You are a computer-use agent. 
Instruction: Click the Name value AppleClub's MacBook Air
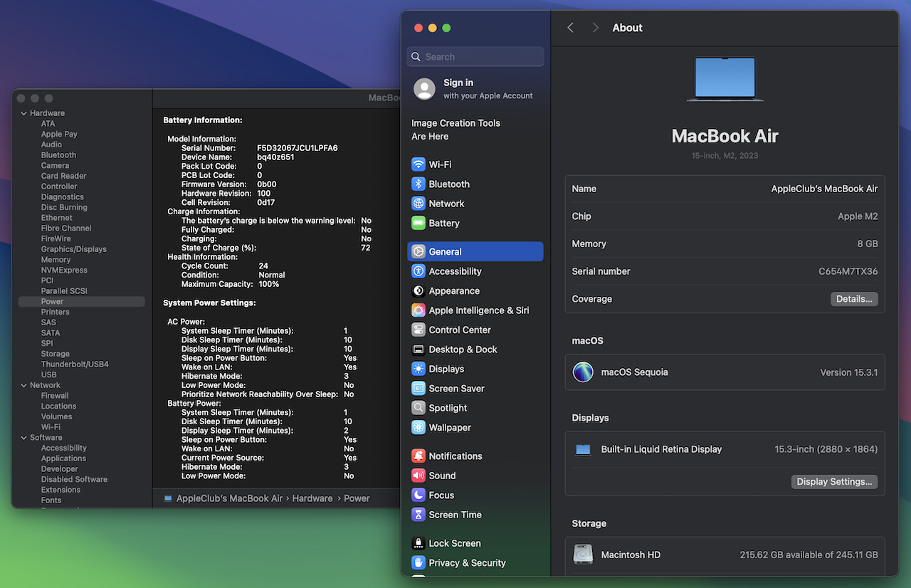coord(824,189)
